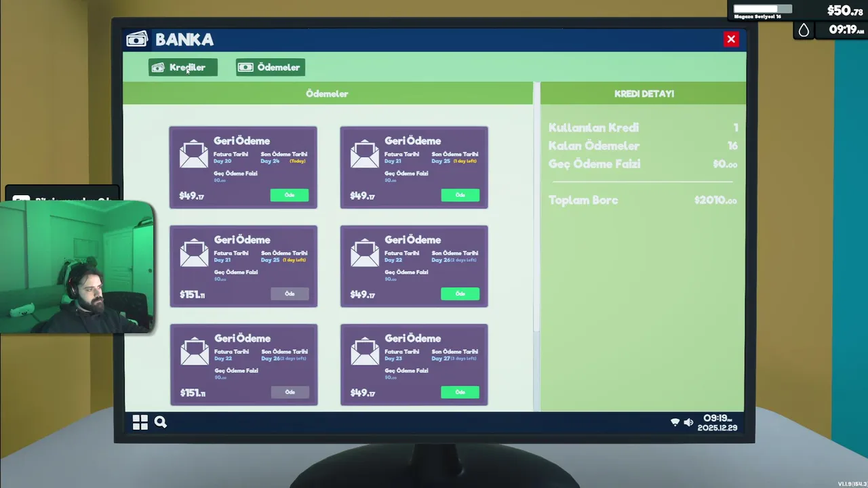Click the Geri Ödeme title on the Day 24 card
This screenshot has height=488, width=868.
[x=241, y=141]
